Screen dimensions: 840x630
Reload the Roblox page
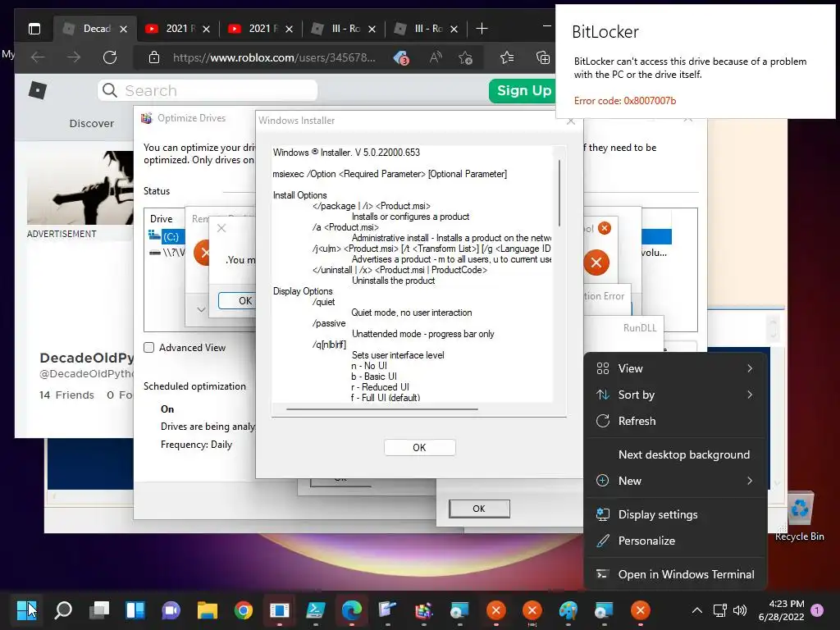click(x=110, y=57)
